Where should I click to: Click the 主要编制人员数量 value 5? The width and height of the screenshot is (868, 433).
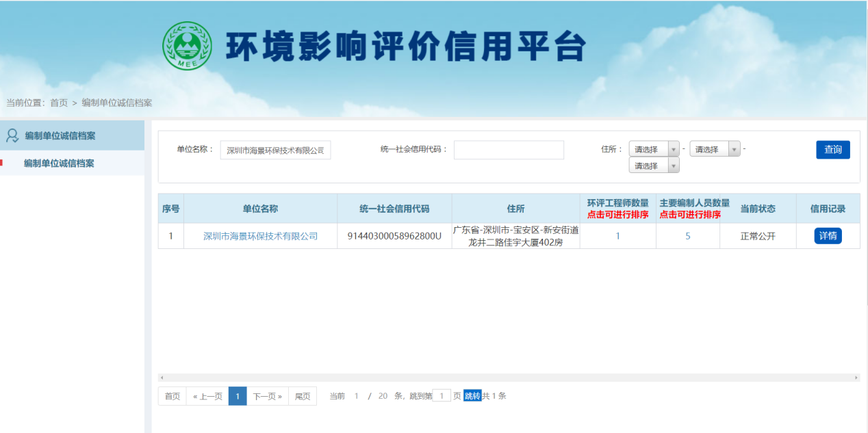pos(688,236)
